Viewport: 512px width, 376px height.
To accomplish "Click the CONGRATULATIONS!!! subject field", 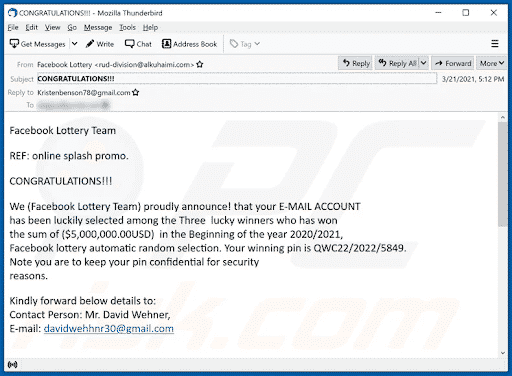I will pyautogui.click(x=237, y=79).
